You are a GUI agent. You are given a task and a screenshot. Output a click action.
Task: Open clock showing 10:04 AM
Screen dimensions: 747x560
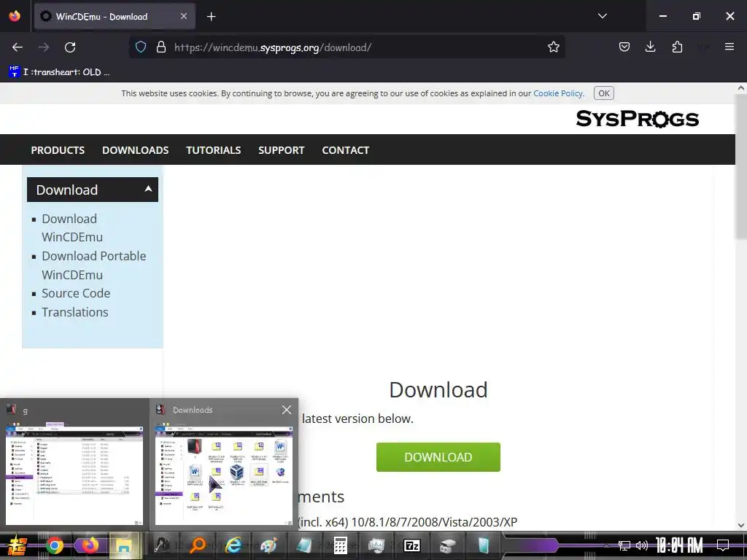pos(679,545)
